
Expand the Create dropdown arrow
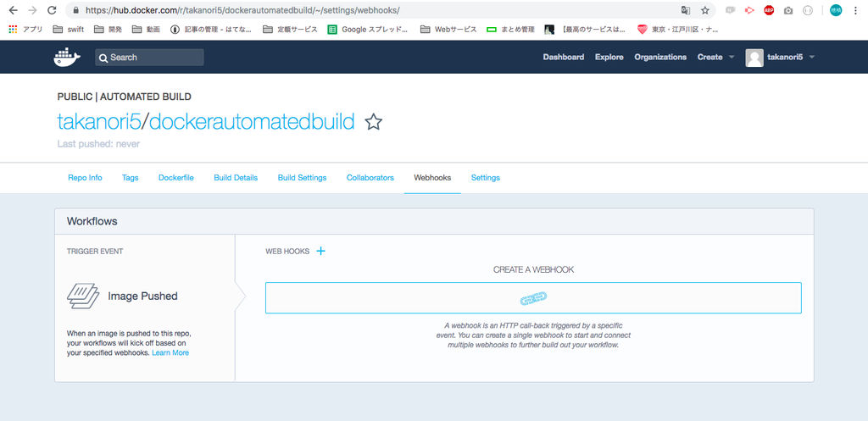[x=732, y=57]
